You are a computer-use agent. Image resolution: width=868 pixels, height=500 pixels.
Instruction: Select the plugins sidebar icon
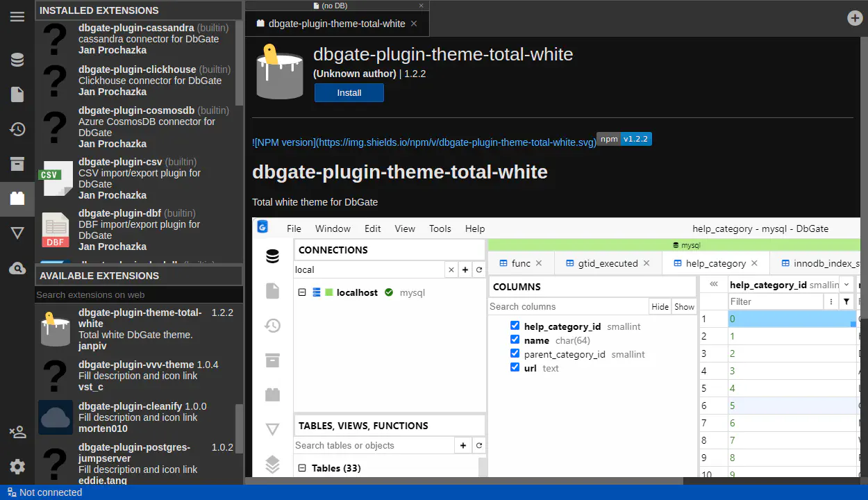(17, 199)
